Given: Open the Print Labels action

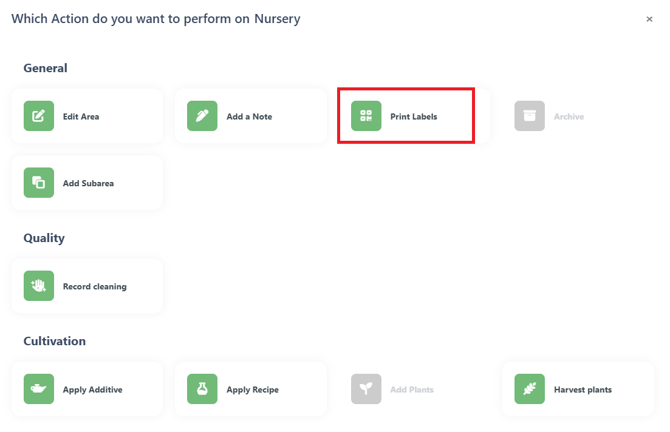Looking at the screenshot, I should [x=414, y=117].
